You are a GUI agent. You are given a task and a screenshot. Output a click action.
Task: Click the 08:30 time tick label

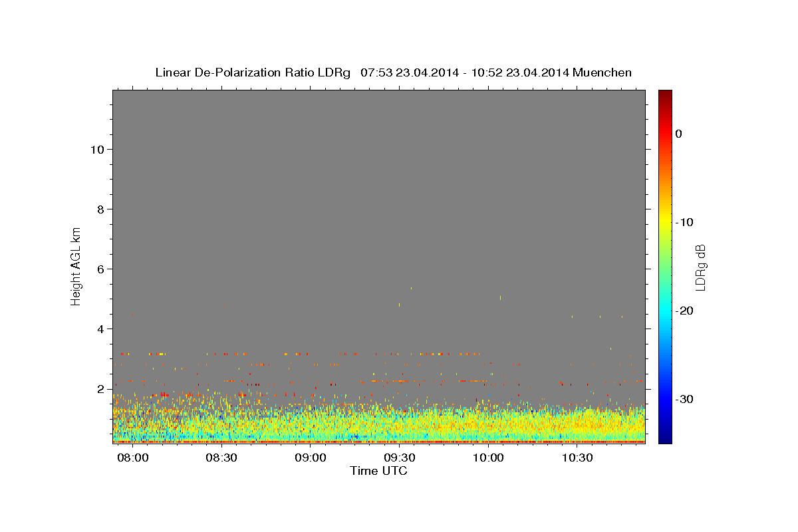pyautogui.click(x=221, y=458)
